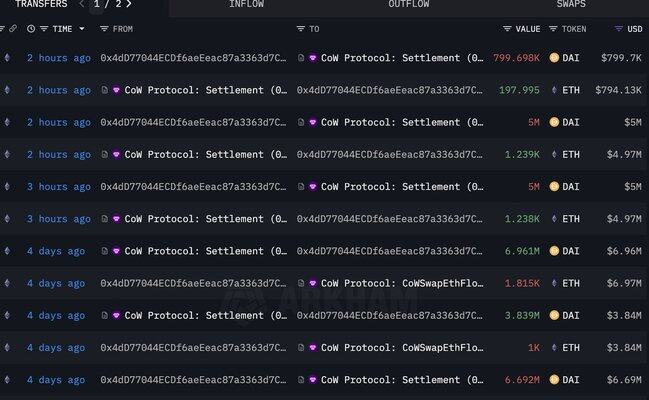Open the first row's '2 hours ago' timestamp

pos(58,58)
